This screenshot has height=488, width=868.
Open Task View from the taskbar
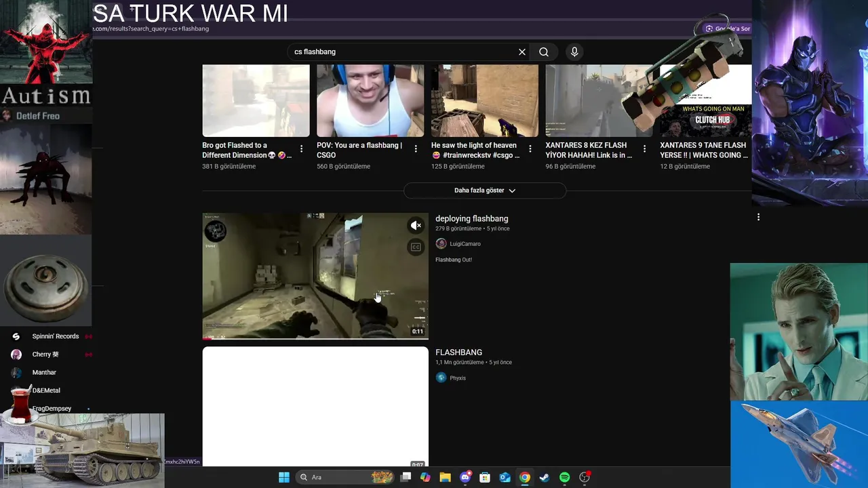tap(406, 477)
